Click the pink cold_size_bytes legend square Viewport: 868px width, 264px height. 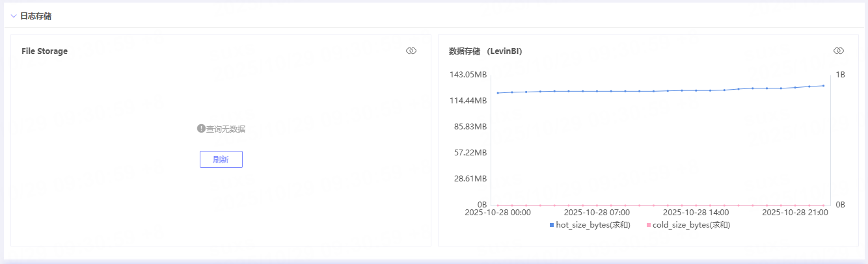(x=648, y=225)
